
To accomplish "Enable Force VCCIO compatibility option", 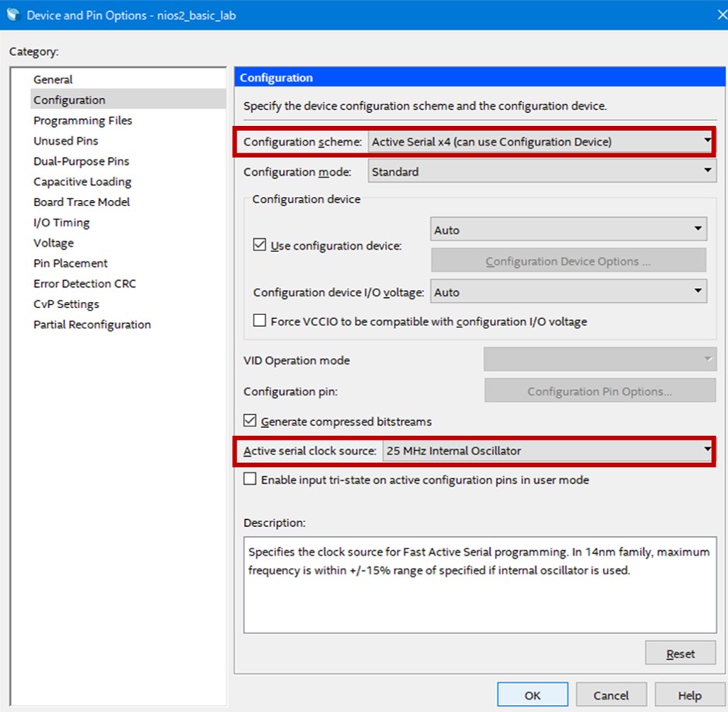I will click(x=260, y=321).
